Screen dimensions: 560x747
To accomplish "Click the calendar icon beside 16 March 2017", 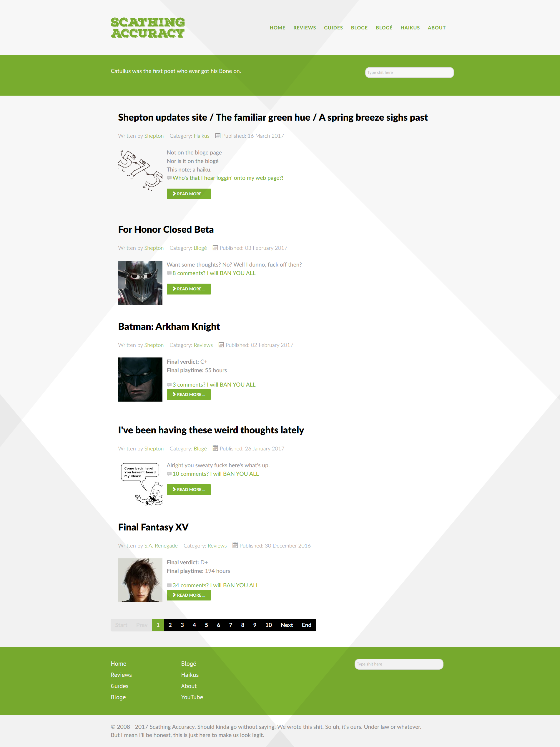I will (x=218, y=135).
